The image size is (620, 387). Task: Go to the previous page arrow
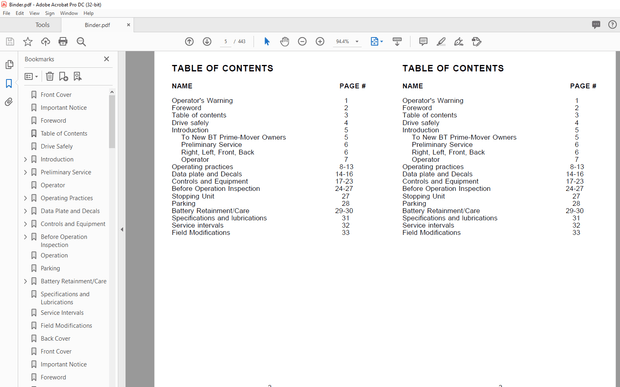189,42
